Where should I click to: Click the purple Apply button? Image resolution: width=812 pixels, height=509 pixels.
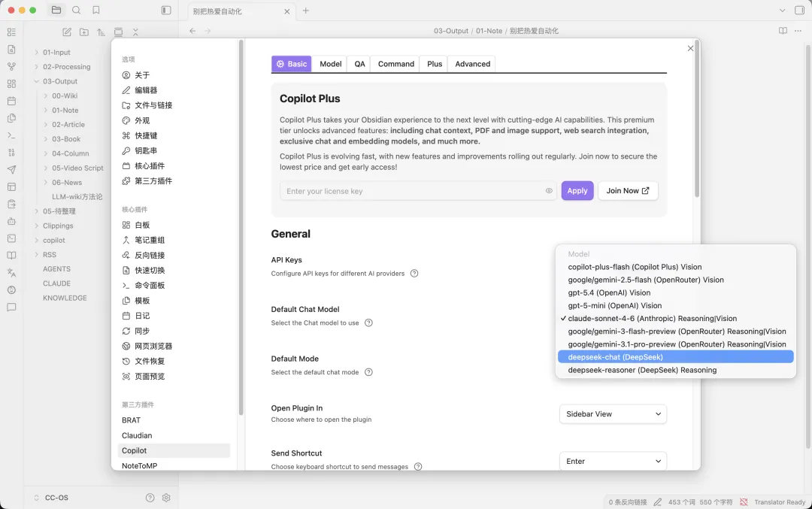[577, 191]
